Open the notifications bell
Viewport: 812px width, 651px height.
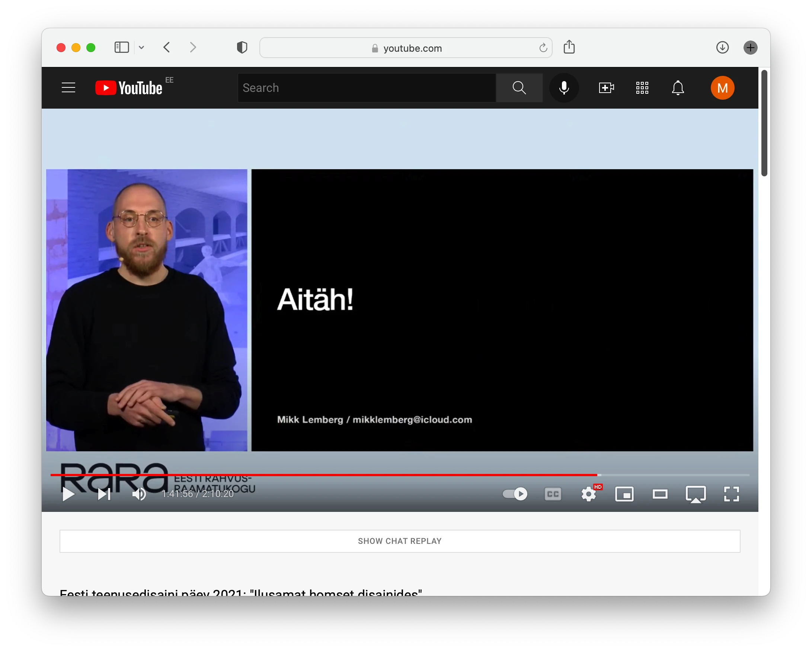tap(678, 88)
